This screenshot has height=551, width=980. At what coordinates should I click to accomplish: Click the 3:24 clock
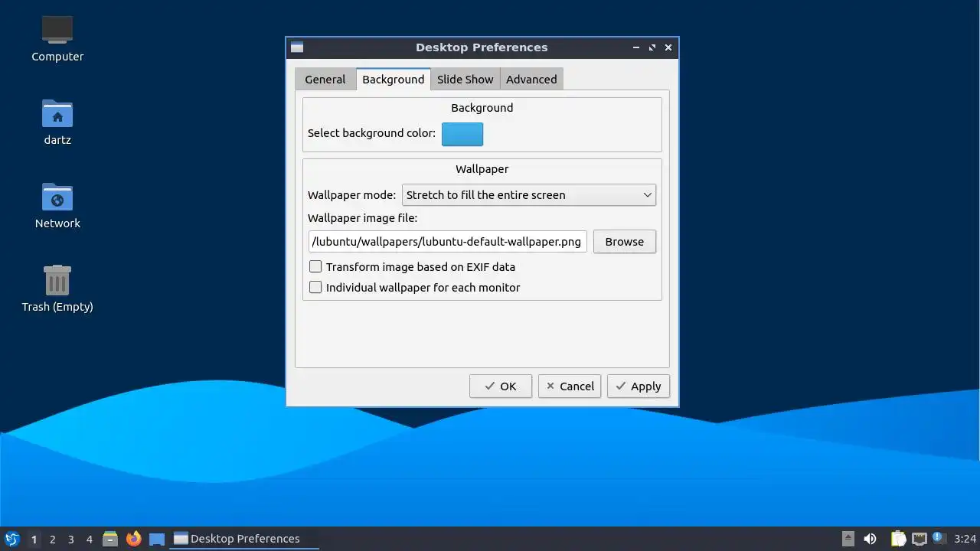point(965,539)
